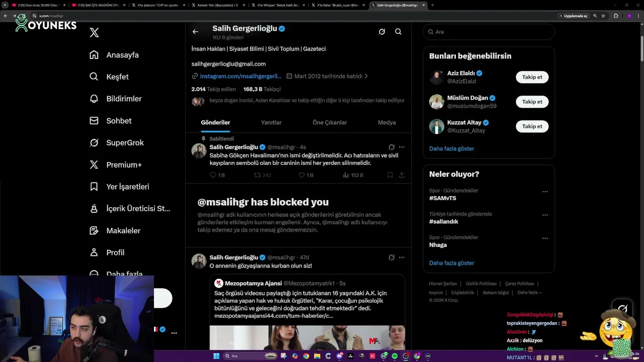
Task: Open more options for the #SAMvTS trend
Action: click(545, 192)
